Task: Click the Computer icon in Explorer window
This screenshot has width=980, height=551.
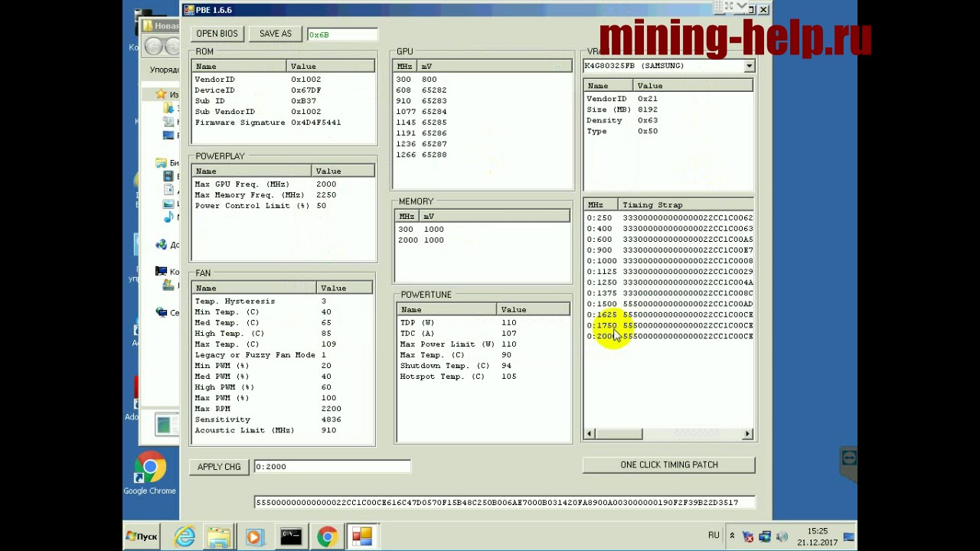Action: (161, 272)
